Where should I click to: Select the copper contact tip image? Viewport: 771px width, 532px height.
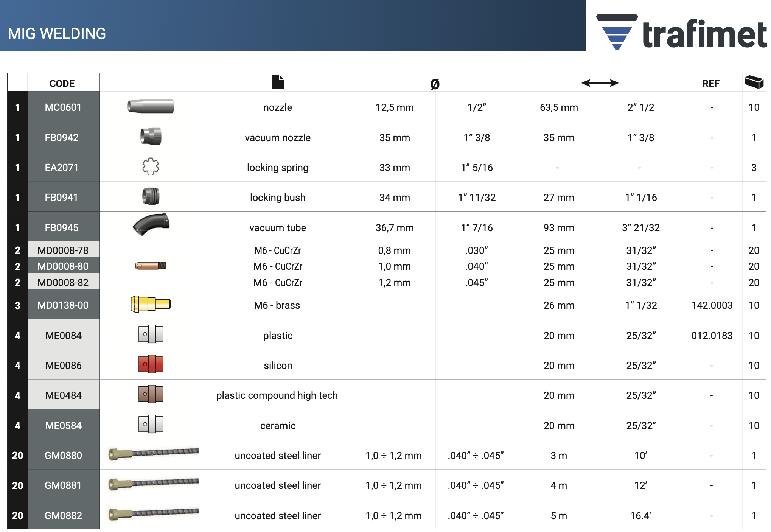151,266
